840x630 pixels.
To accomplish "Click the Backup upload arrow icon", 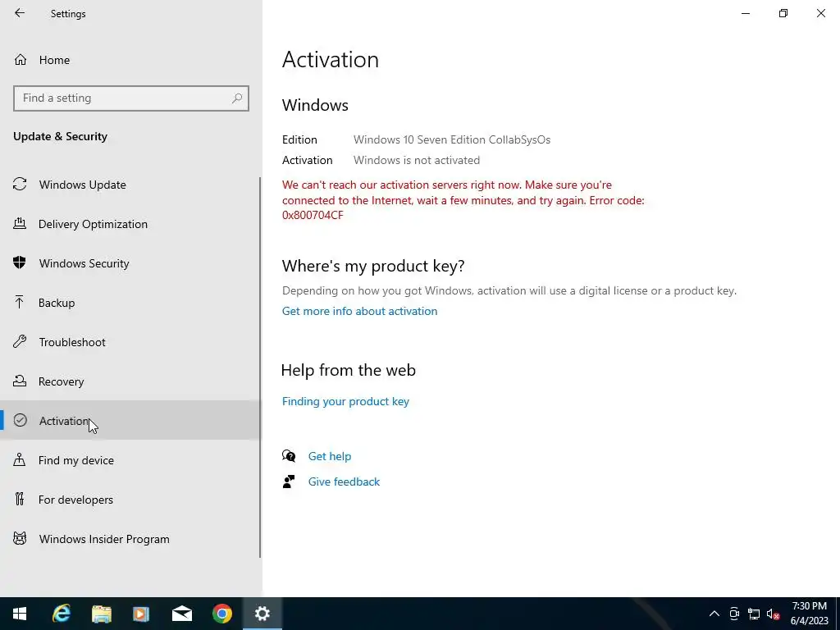I will [x=20, y=302].
